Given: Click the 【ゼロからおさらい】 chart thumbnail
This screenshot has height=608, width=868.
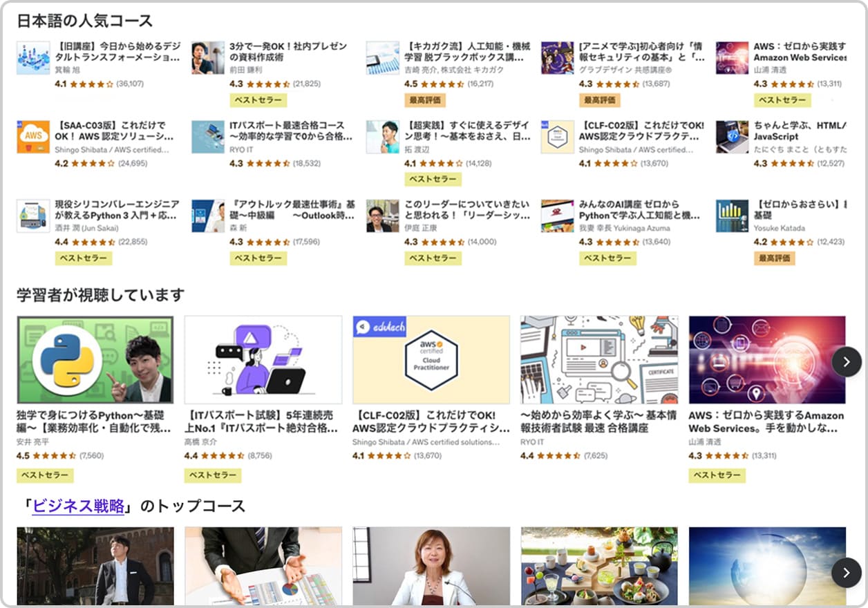Looking at the screenshot, I should (733, 216).
